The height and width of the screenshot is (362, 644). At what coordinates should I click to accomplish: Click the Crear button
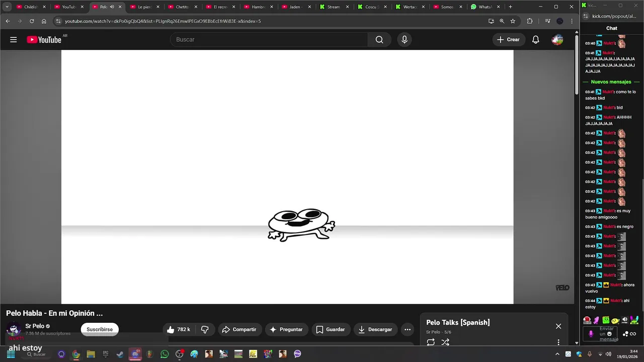click(509, 40)
